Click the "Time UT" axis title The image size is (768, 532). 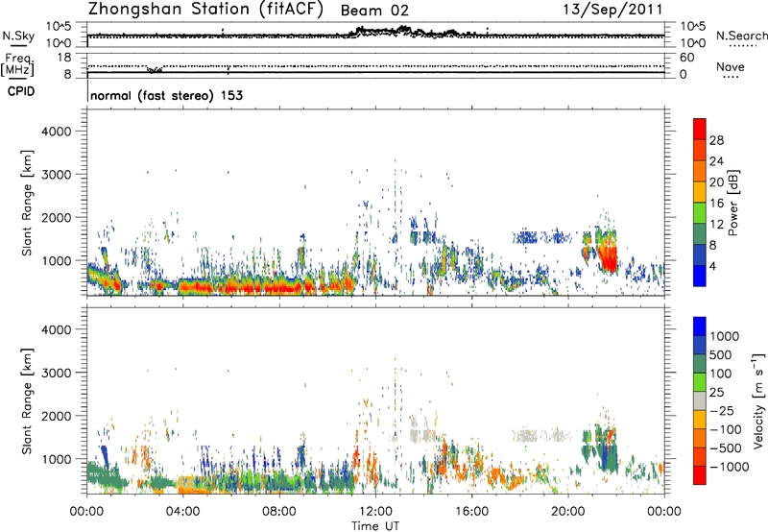click(x=375, y=526)
